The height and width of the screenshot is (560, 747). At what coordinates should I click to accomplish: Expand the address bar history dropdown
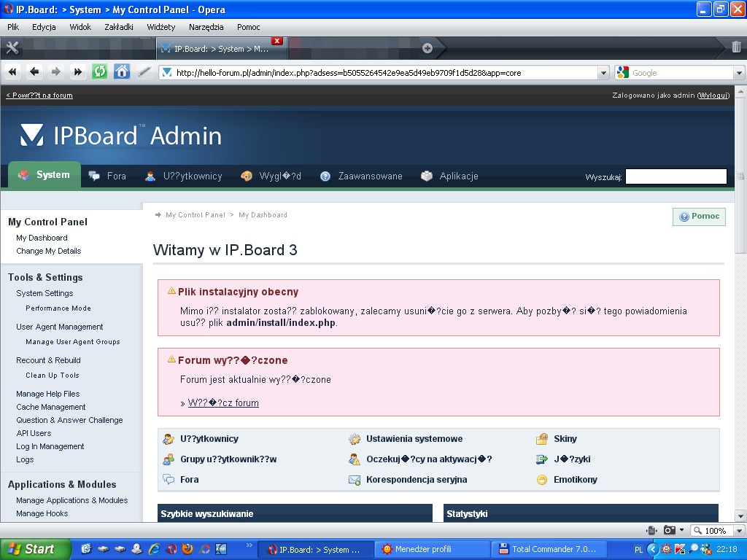(x=603, y=73)
